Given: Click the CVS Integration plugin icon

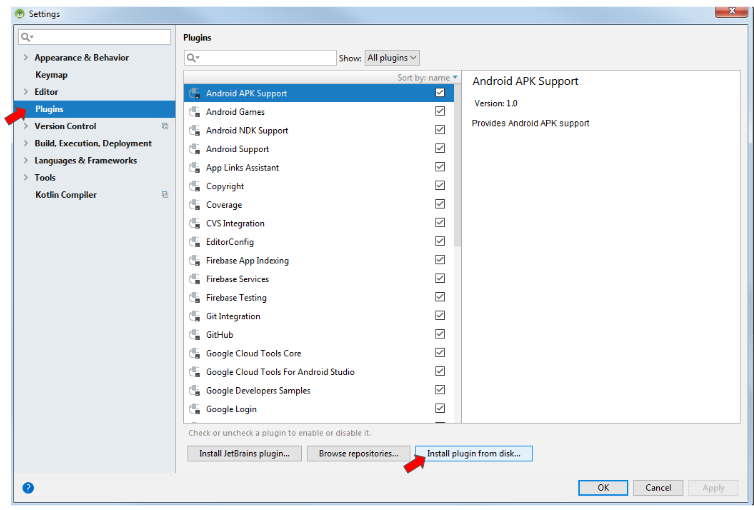Looking at the screenshot, I should [195, 224].
